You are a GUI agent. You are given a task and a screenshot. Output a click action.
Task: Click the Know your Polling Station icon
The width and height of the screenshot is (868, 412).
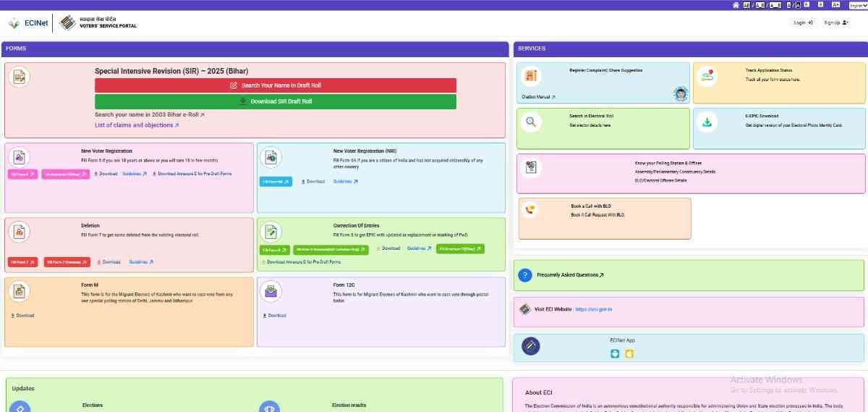click(531, 167)
